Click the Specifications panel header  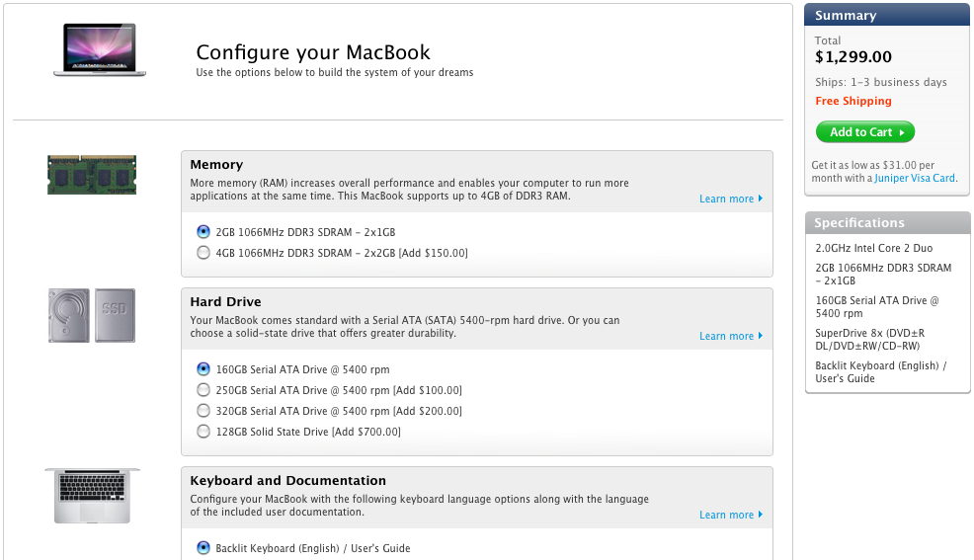pos(887,223)
